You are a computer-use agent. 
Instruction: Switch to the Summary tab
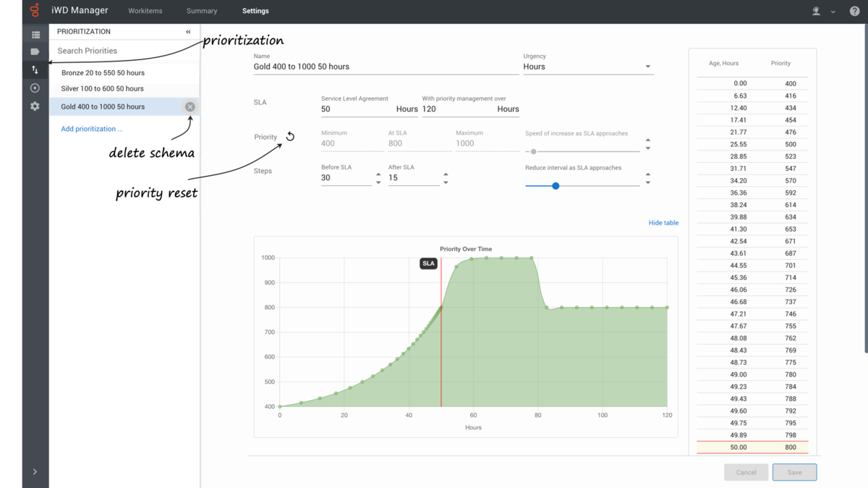(x=202, y=11)
